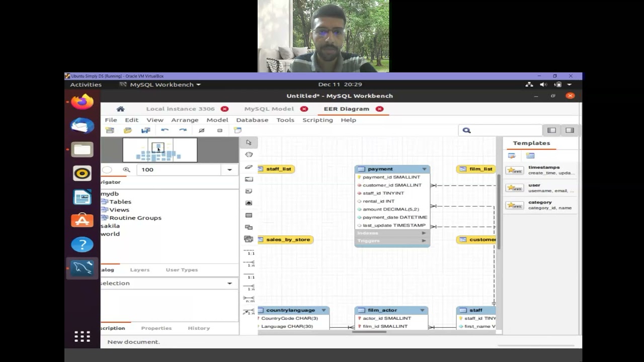Select the user template
The image size is (644, 362).
[540, 188]
